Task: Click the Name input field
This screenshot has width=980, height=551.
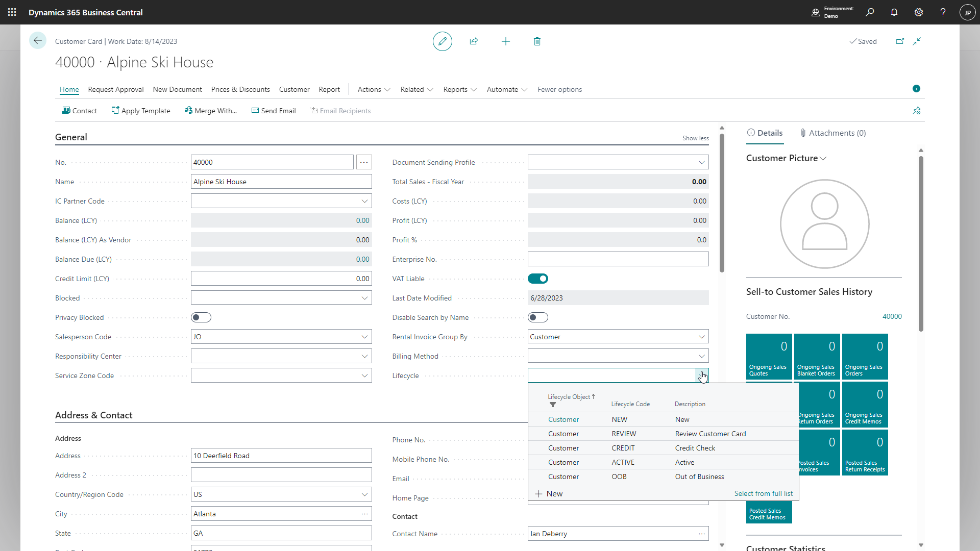Action: tap(281, 182)
